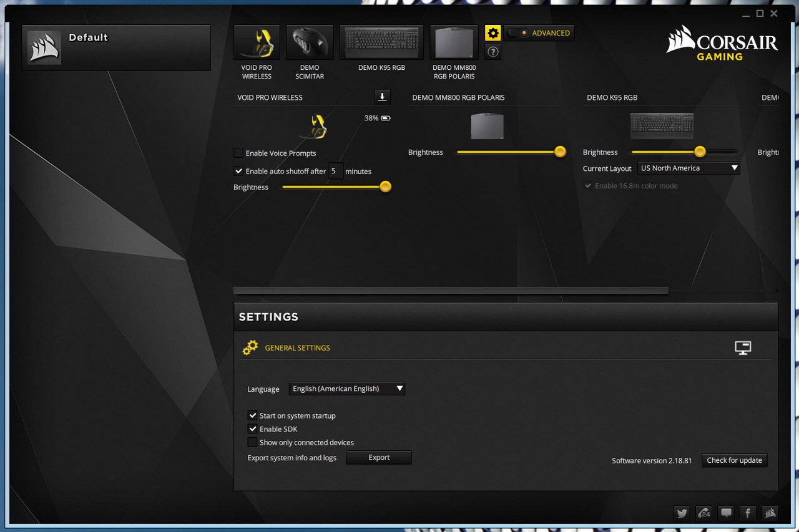Select the DEMO K95 RGB keyboard device icon
Screen dimensions: 799x532
tap(382, 42)
